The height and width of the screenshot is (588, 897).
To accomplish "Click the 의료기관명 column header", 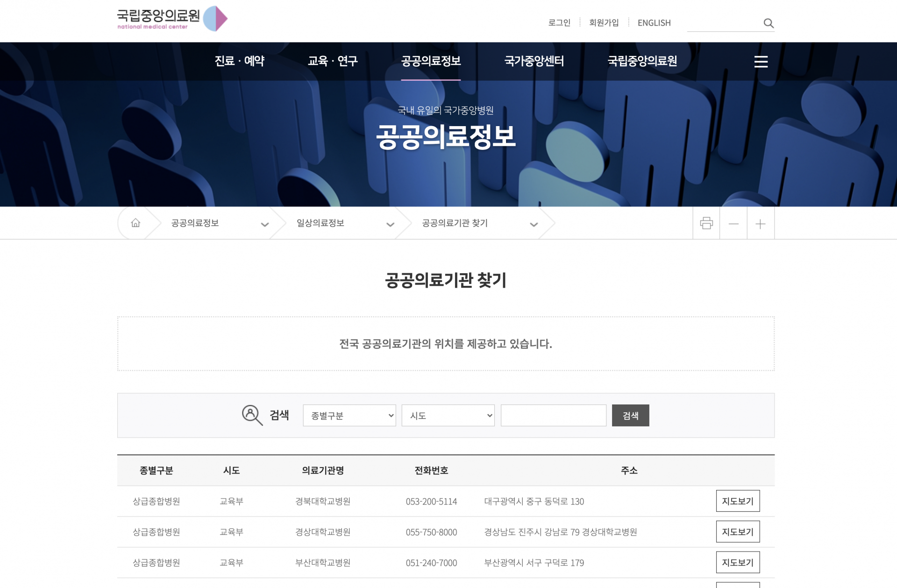I will [x=323, y=470].
